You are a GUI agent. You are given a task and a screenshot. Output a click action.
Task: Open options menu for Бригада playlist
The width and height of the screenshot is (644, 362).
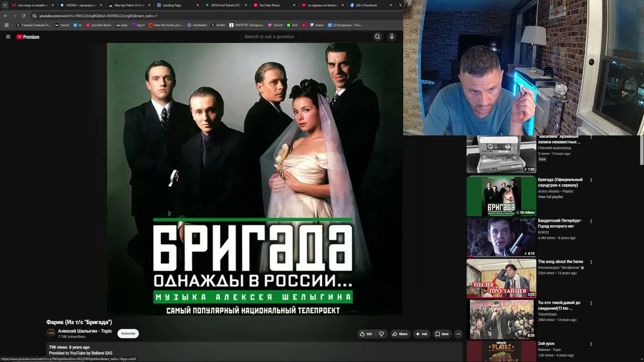pyautogui.click(x=591, y=180)
